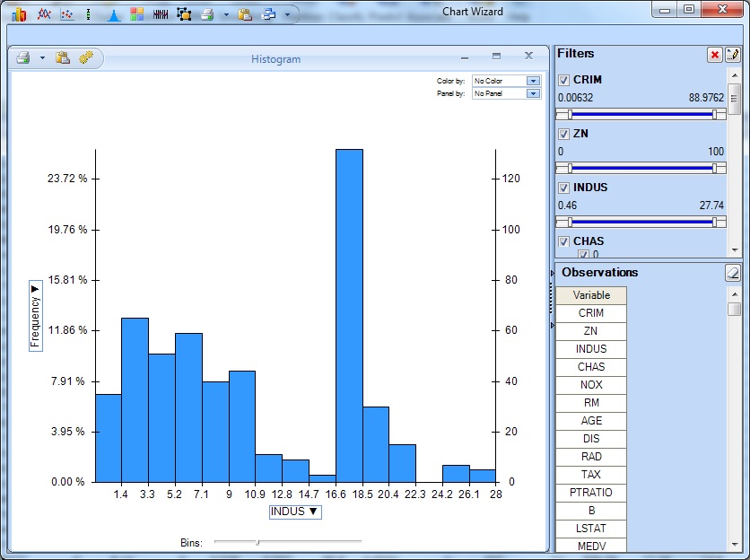The width and height of the screenshot is (750, 560).
Task: Disable the INDUS filter checkbox
Action: tap(564, 188)
